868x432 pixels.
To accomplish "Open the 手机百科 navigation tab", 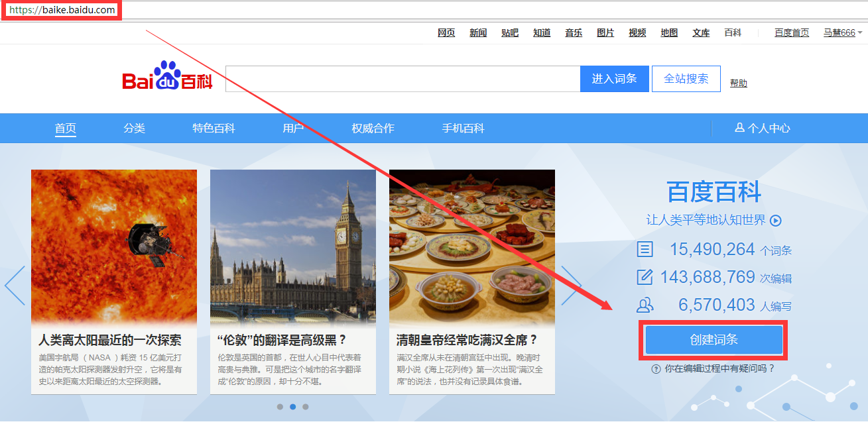I will 463,129.
